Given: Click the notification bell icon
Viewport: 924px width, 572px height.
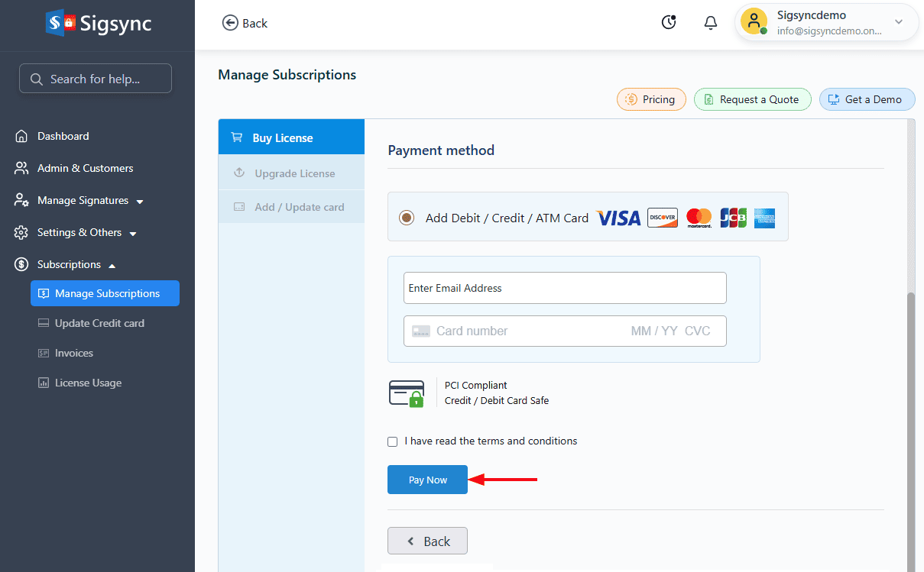Looking at the screenshot, I should [x=710, y=23].
